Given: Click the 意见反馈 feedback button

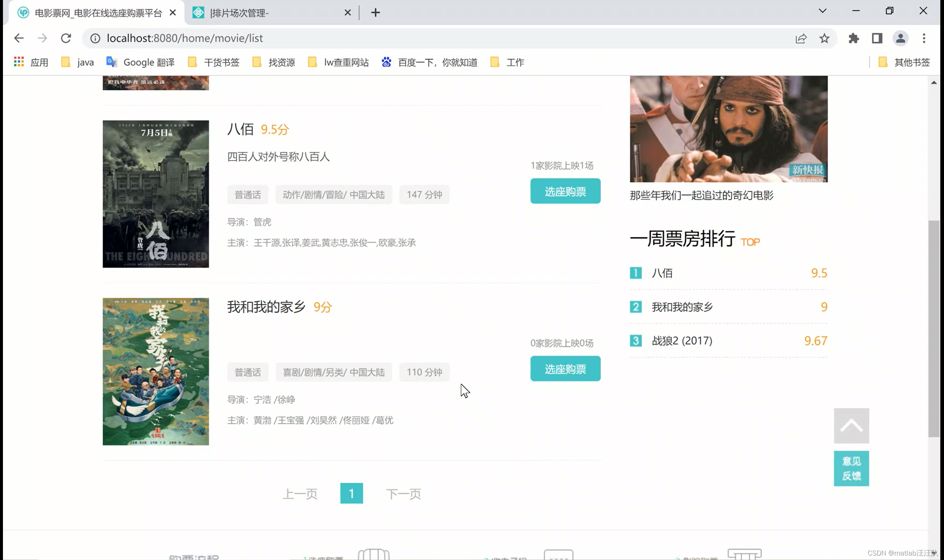Looking at the screenshot, I should [x=851, y=468].
